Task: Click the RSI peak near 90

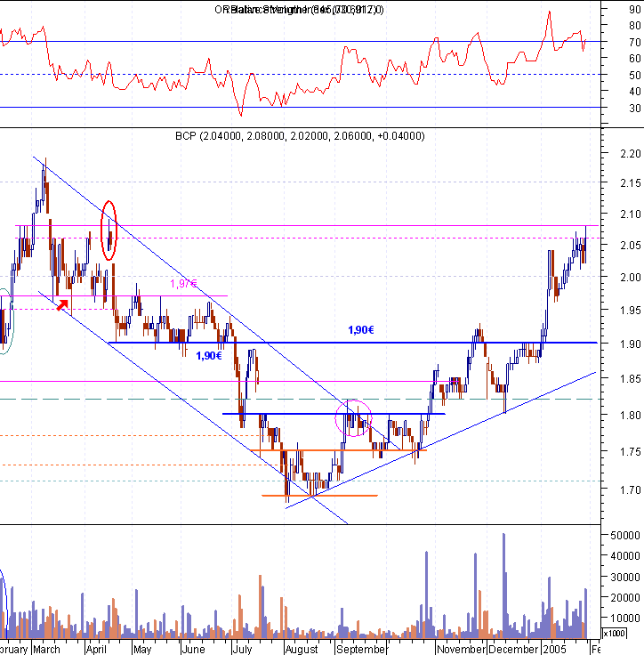Action: (x=549, y=12)
